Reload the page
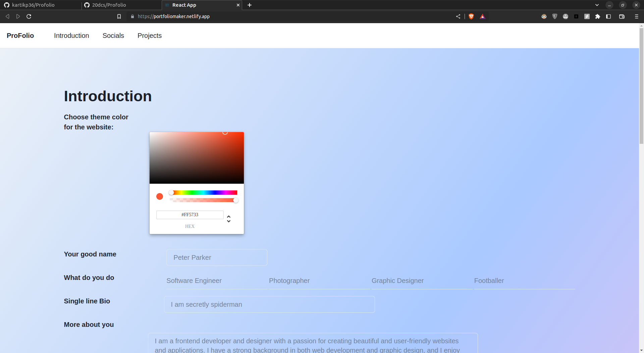Screen dimensions: 644x353 click(29, 16)
